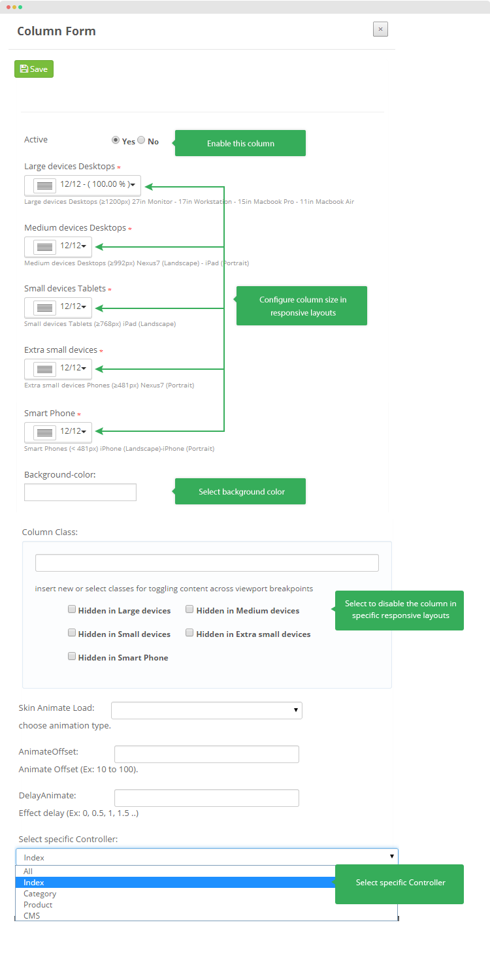Click grid icon in Large devices selector
This screenshot has width=490, height=980.
(x=44, y=186)
